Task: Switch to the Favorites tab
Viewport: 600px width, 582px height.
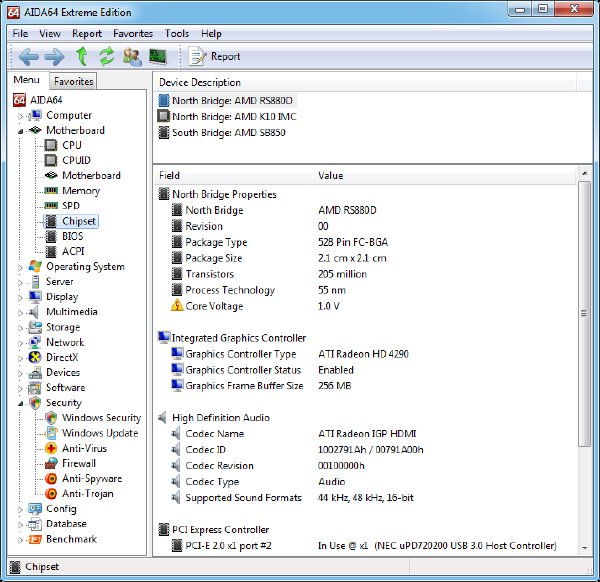Action: pyautogui.click(x=73, y=81)
